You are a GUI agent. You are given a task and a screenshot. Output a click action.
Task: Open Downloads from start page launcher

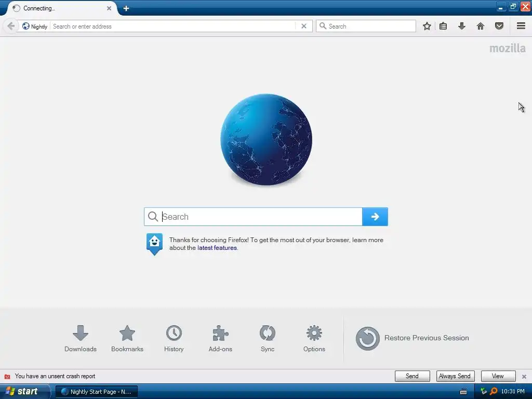click(81, 339)
